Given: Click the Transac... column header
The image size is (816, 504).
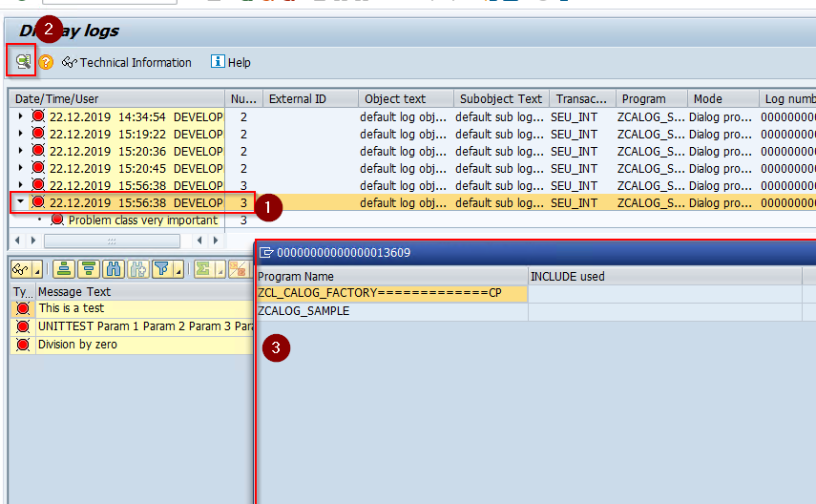Looking at the screenshot, I should click(x=583, y=99).
